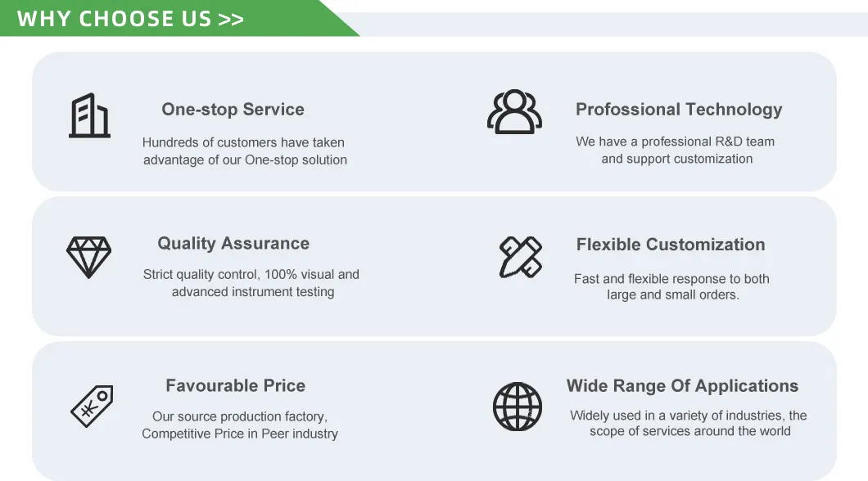
Task: Select the Quality Assurance title
Action: 233,244
